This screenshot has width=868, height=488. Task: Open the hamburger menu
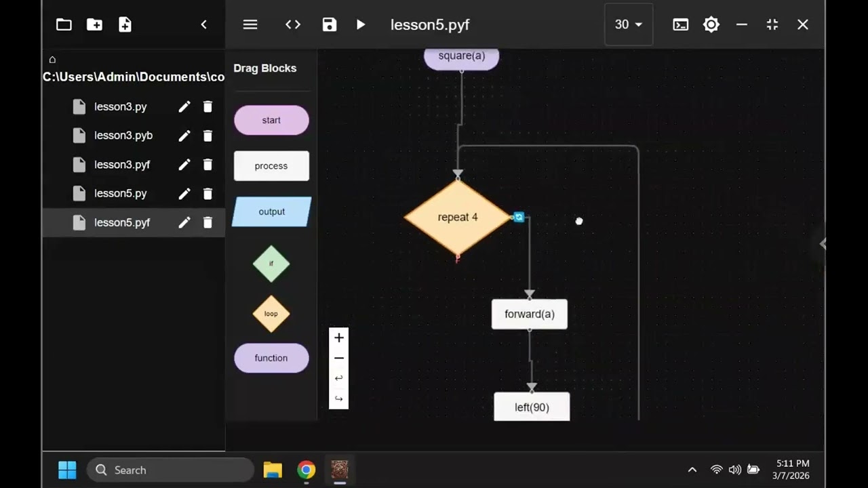[x=250, y=24]
